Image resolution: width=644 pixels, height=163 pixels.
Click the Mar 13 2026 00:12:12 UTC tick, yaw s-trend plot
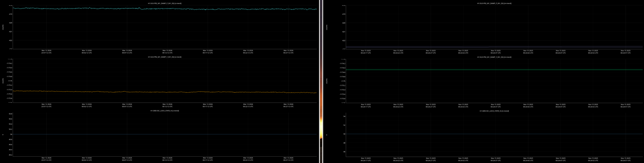coord(167,105)
